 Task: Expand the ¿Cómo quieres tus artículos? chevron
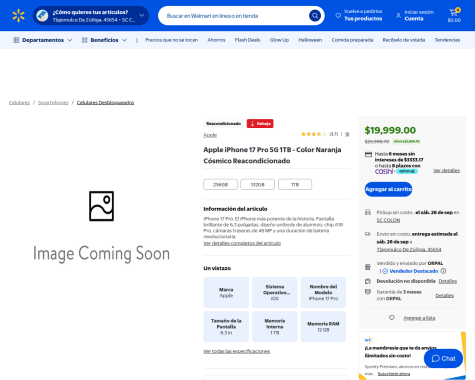(x=142, y=15)
